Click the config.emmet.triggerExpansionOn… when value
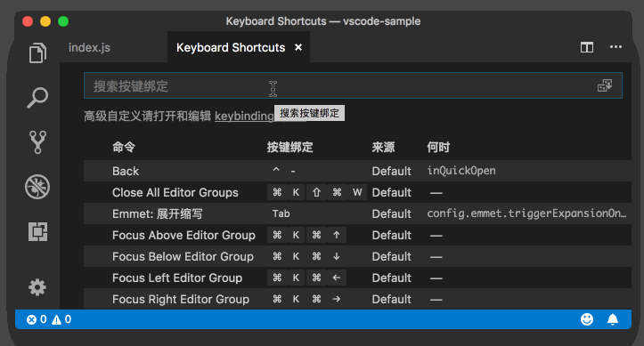The height and width of the screenshot is (346, 644). (x=527, y=213)
